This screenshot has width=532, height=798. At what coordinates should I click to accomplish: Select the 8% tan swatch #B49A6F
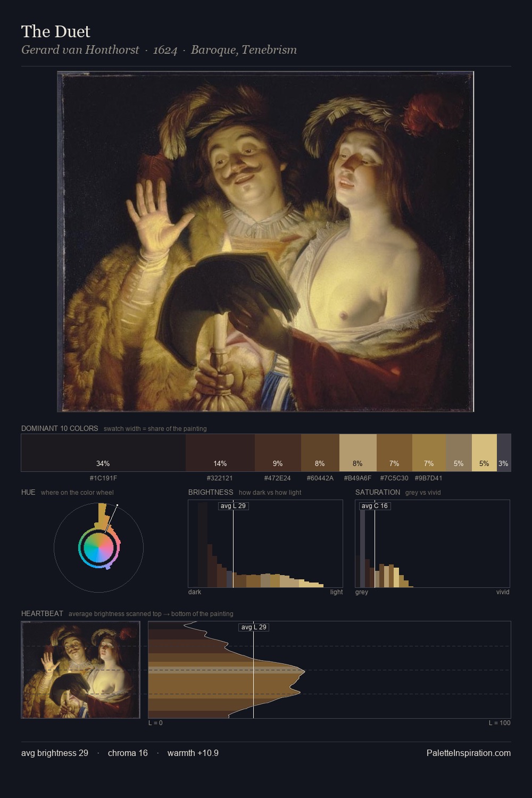(x=358, y=453)
